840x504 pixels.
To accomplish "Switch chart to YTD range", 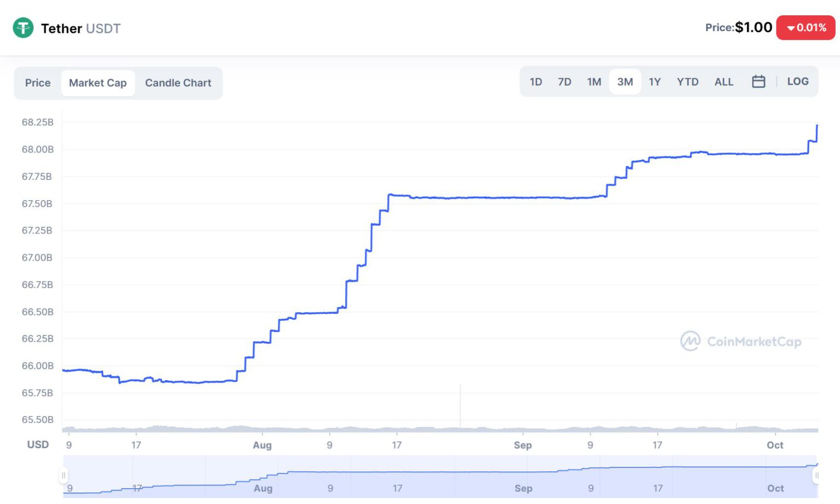I will (687, 82).
